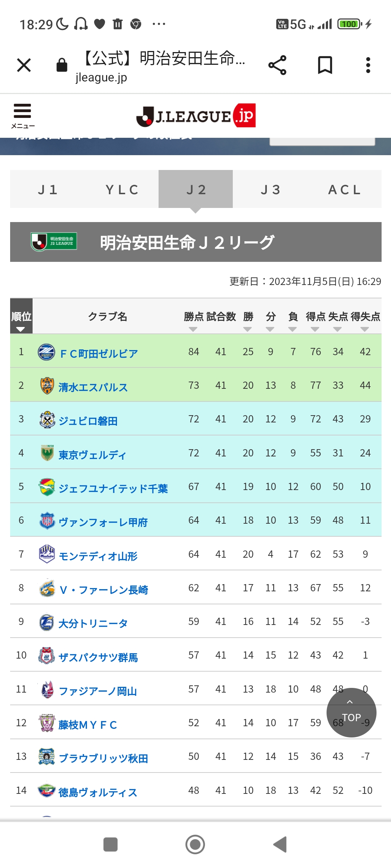Switch to the J1 tab
The image size is (391, 868).
tap(47, 189)
